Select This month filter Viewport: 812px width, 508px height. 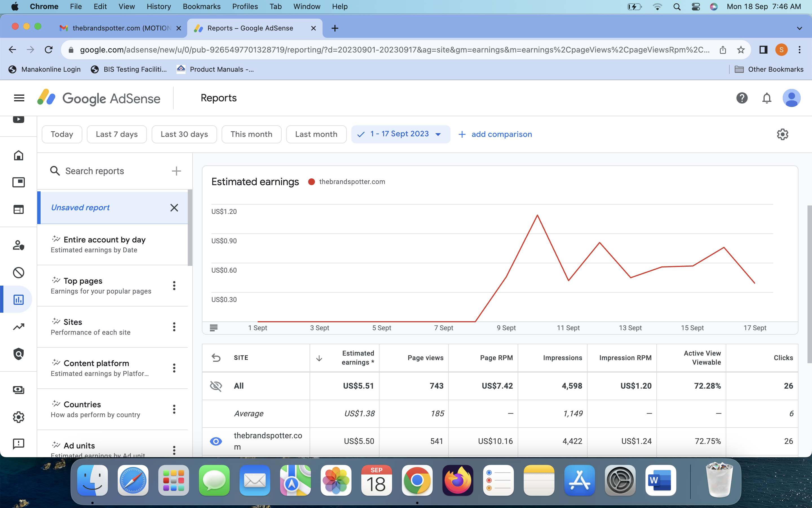[251, 134]
